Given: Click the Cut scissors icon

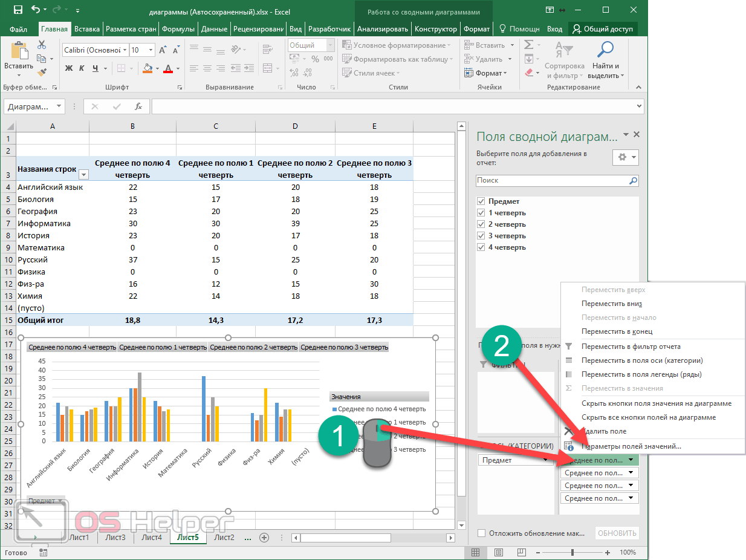Looking at the screenshot, I should coord(42,45).
